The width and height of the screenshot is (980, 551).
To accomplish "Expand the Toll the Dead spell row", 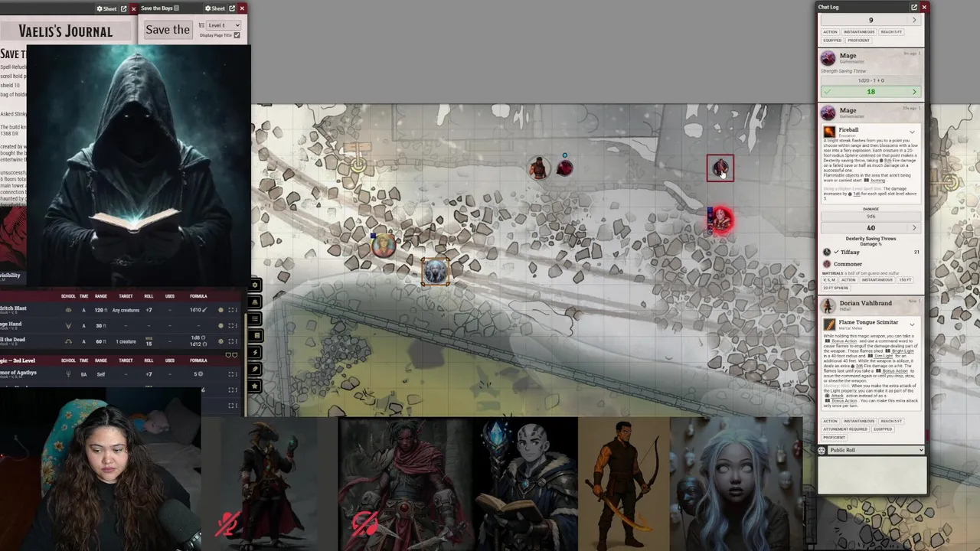I will 232,341.
